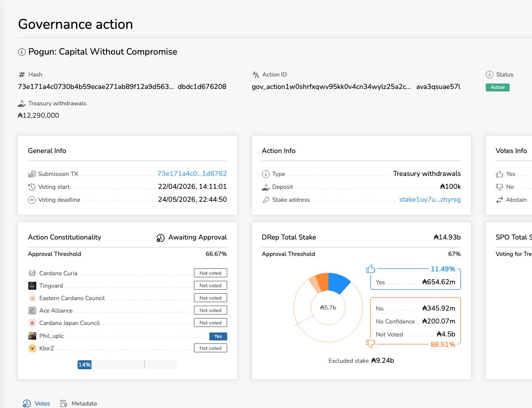The height and width of the screenshot is (408, 532).
Task: Click the hash symbol icon
Action: click(22, 75)
